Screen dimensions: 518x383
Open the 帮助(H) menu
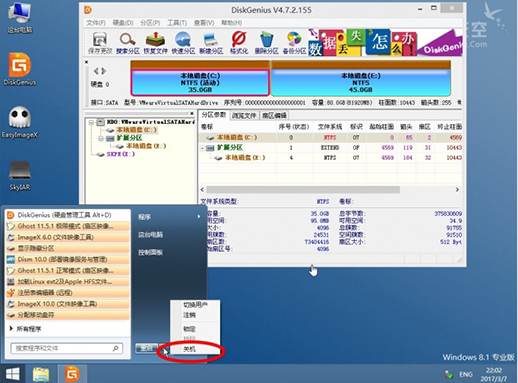click(x=231, y=23)
